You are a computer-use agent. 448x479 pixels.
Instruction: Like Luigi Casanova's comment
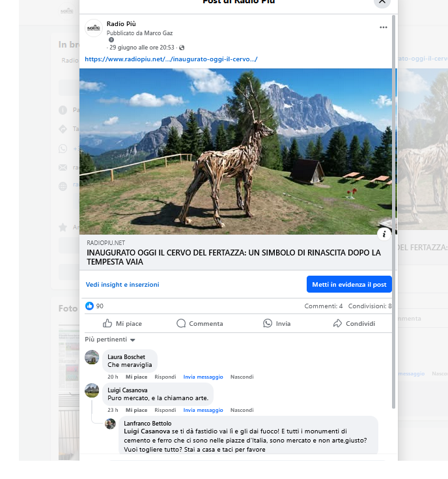136,411
